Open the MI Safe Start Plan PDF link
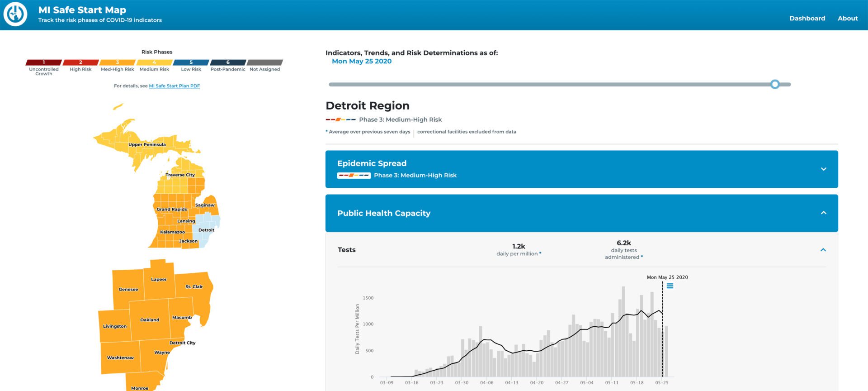This screenshot has height=391, width=868. (x=174, y=86)
